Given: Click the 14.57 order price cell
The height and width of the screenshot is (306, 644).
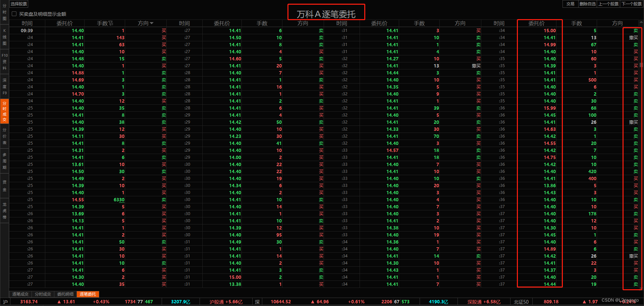Looking at the screenshot, I should tap(392, 150).
